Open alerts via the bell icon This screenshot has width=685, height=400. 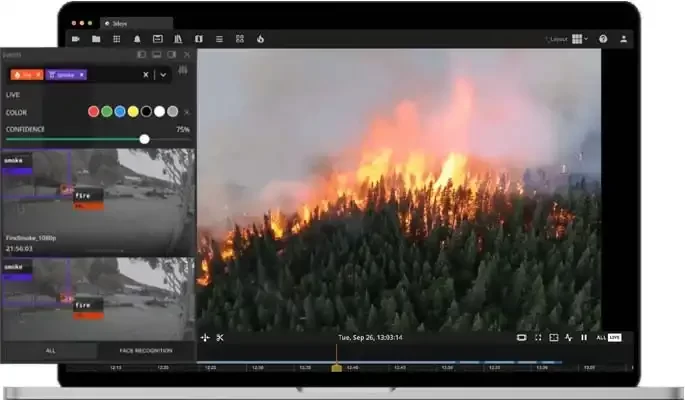click(x=137, y=39)
